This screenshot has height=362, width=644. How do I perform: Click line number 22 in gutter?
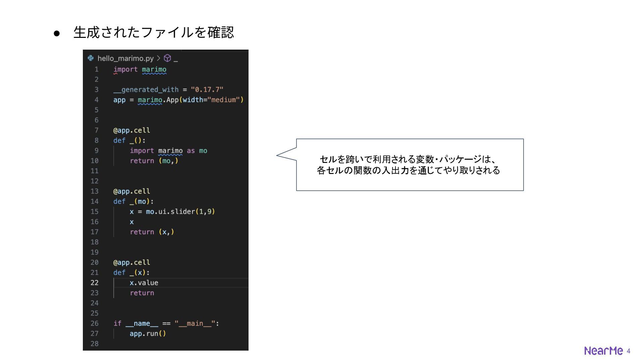tap(95, 283)
